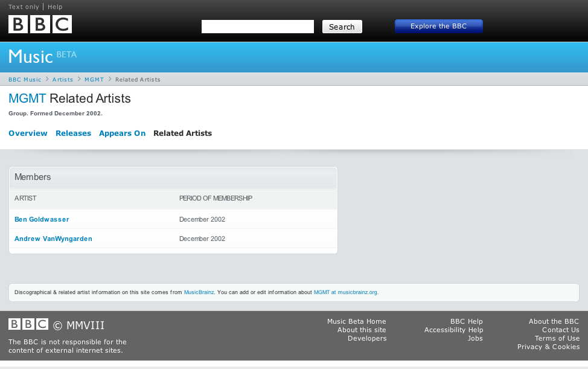Go to BBC Music breadcrumb
The image size is (588, 369).
(25, 80)
